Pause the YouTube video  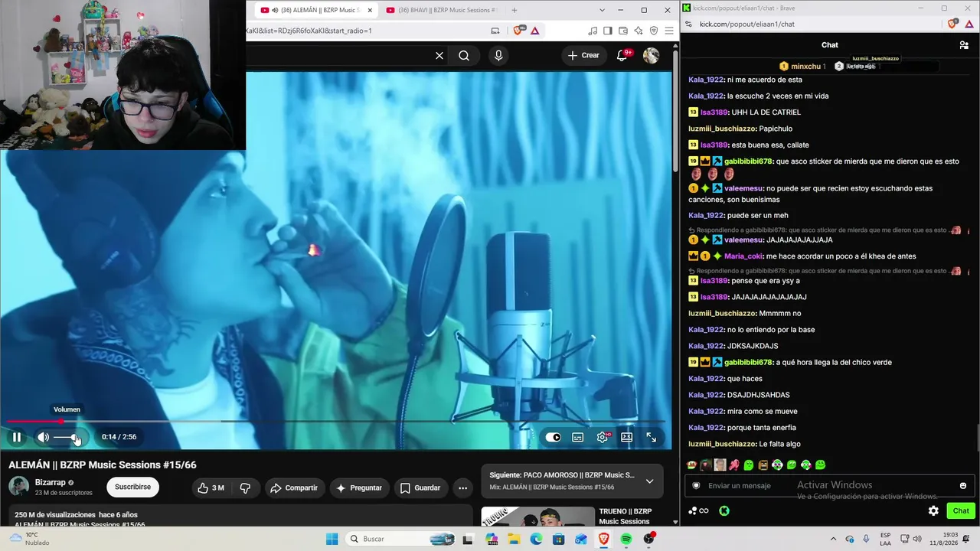point(16,437)
